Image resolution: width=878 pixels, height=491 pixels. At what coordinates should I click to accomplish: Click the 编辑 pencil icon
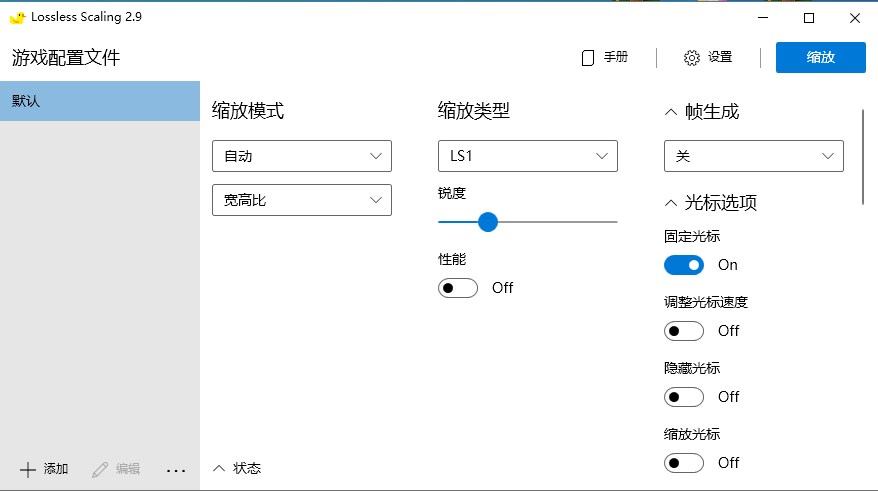[100, 469]
